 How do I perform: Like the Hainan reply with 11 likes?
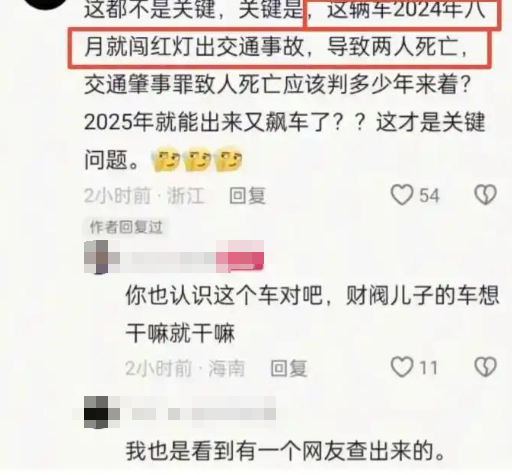(x=402, y=367)
